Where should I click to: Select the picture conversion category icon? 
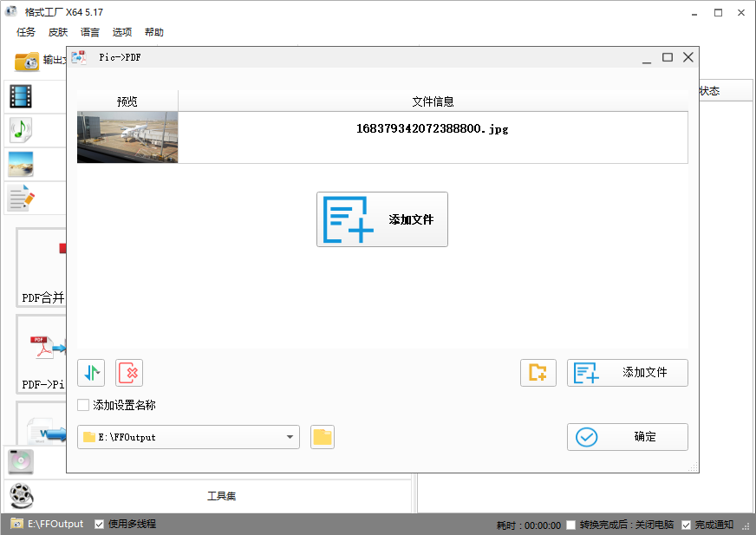[20, 164]
